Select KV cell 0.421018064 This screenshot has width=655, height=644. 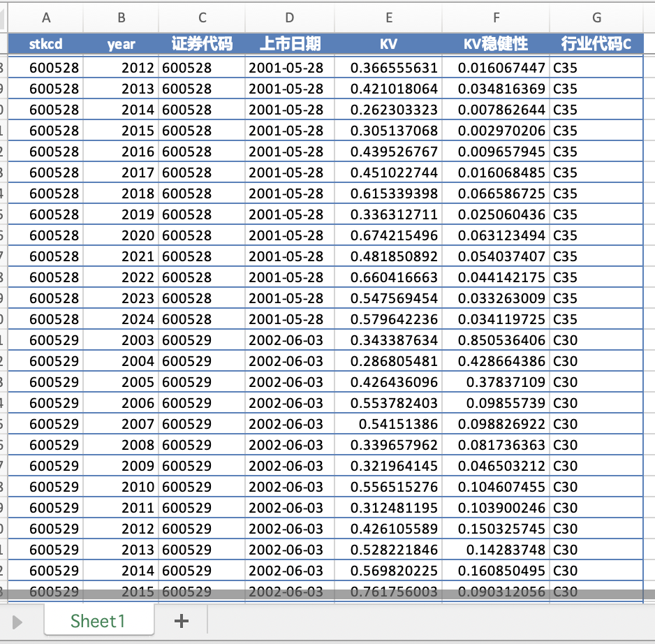click(x=388, y=88)
